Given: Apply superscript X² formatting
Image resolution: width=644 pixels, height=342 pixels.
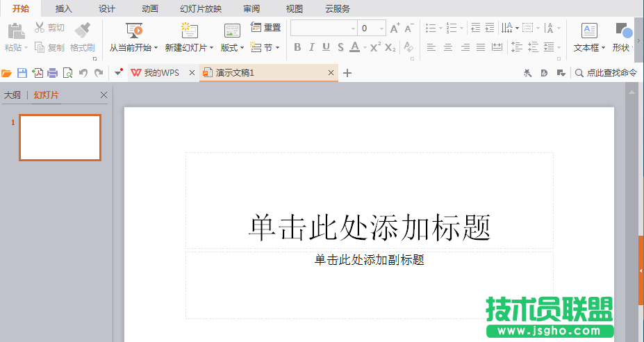Looking at the screenshot, I should point(375,47).
